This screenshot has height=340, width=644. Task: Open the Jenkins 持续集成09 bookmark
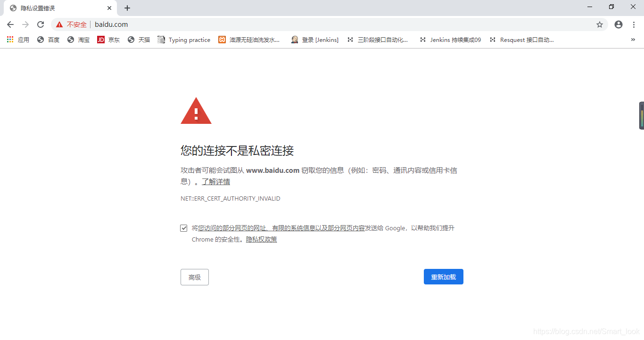click(x=450, y=40)
